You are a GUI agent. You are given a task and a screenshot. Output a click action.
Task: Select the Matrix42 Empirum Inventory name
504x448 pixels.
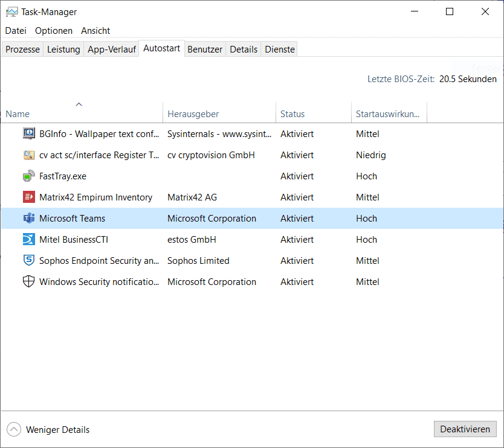coord(96,197)
